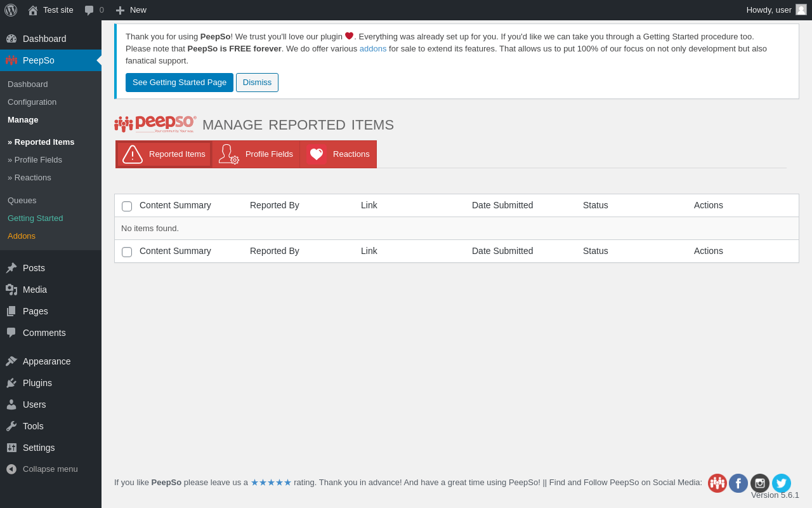Screen dimensions: 812x508
Task: Switch to the Profile Fields tab
Action: (256, 154)
